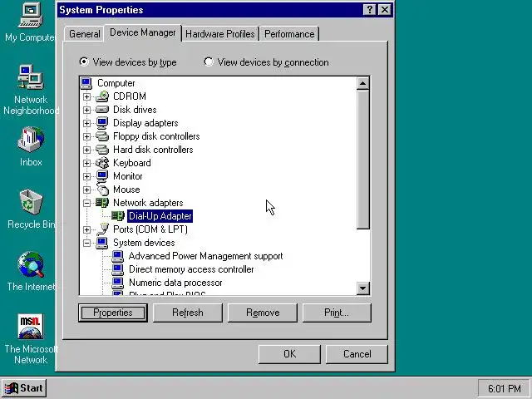
Task: Click the Hard disk controllers icon
Action: 102,150
